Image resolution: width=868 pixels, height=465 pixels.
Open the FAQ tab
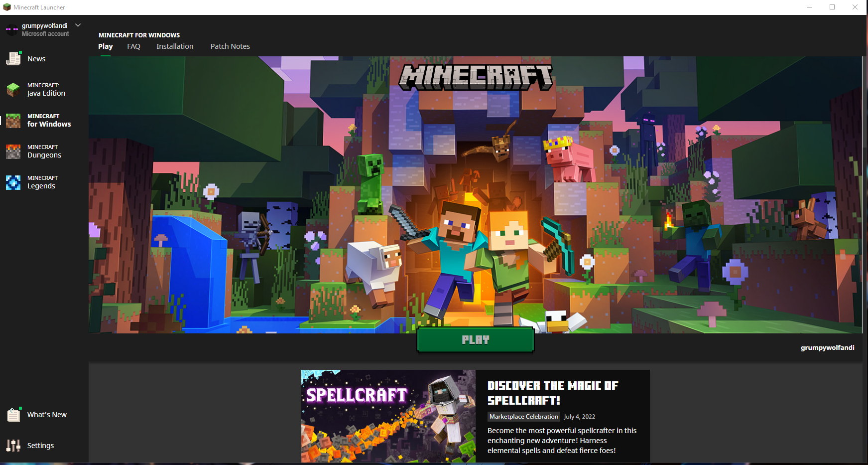[134, 46]
